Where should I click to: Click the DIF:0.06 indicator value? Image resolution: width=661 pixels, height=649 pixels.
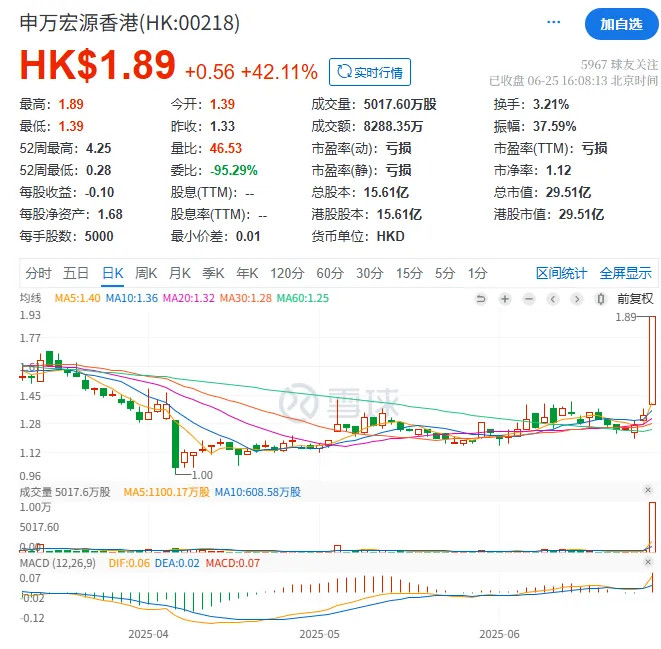click(129, 563)
